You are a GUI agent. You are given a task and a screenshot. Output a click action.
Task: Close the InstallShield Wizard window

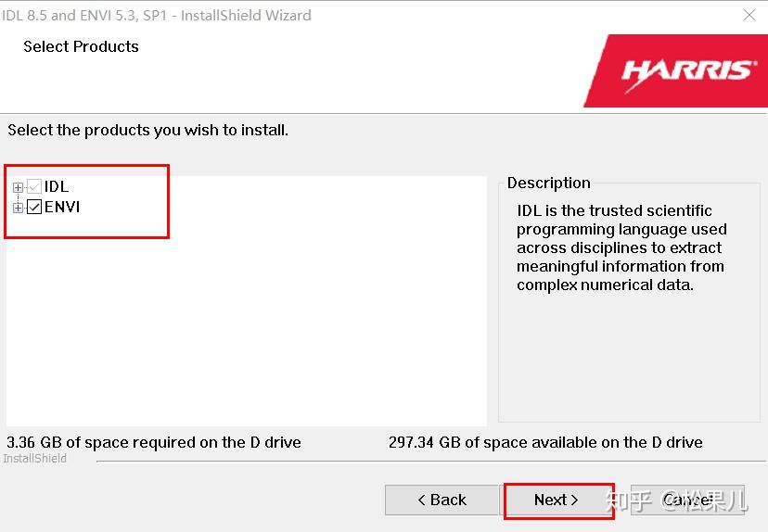[749, 16]
